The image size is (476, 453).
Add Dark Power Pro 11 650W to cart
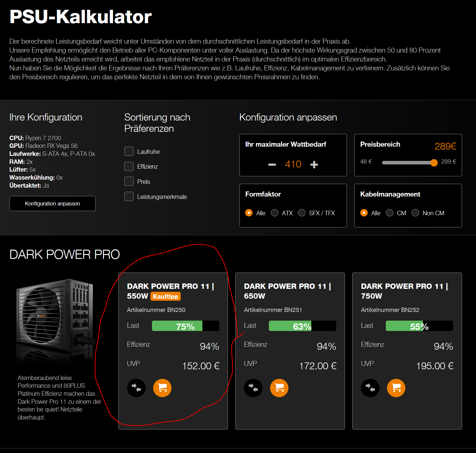point(279,388)
